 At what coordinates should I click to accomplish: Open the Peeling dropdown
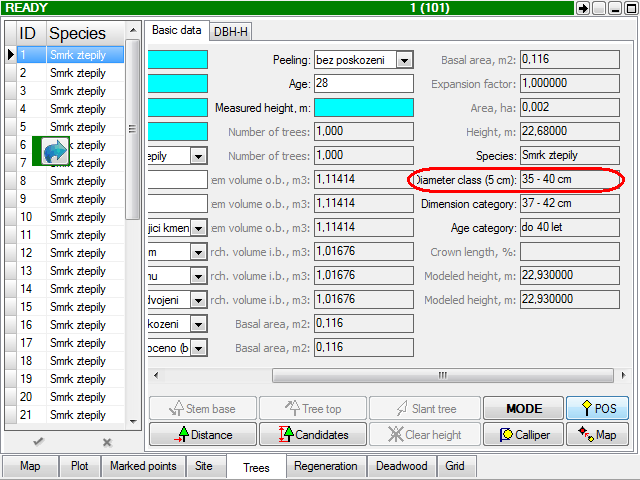tap(404, 60)
